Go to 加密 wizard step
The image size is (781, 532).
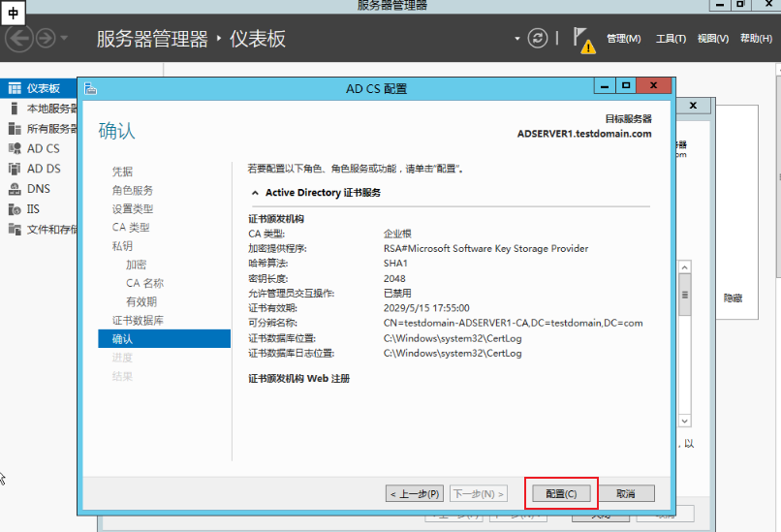(136, 265)
